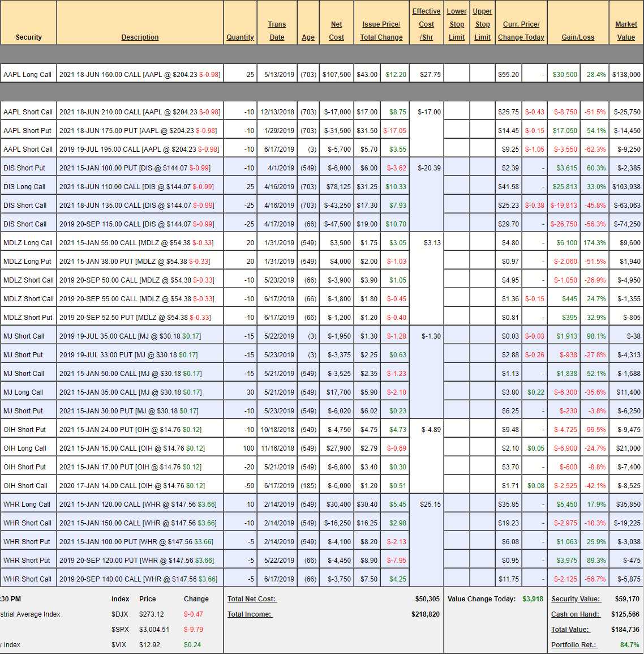Open the Total Net Cost label link
Viewport: 644px width, 654px height.
(251, 599)
